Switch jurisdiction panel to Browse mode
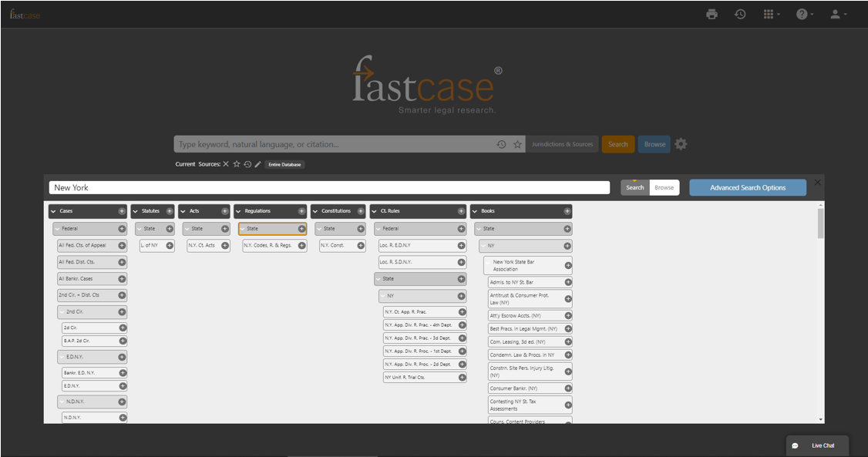 click(x=664, y=187)
